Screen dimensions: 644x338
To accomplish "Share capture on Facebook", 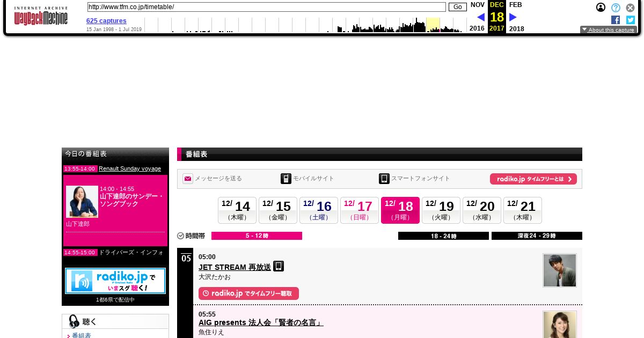I will pos(616,20).
